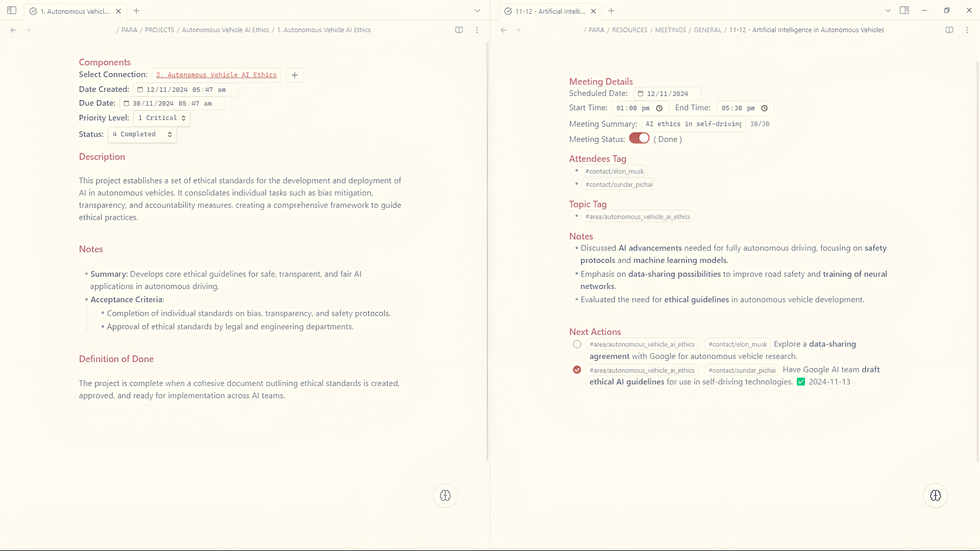Click the left pane vertical scrollbar
Viewport: 980px width, 551px height.
(x=487, y=251)
